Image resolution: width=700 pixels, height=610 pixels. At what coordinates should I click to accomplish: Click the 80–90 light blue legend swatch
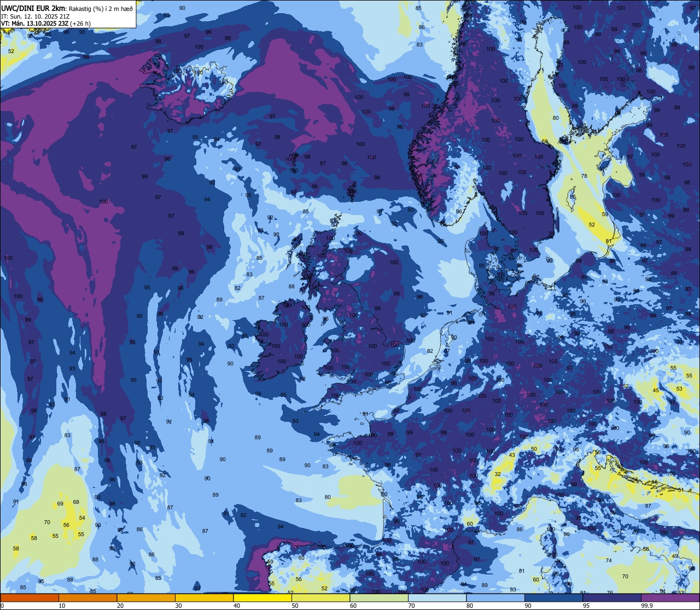tap(495, 598)
